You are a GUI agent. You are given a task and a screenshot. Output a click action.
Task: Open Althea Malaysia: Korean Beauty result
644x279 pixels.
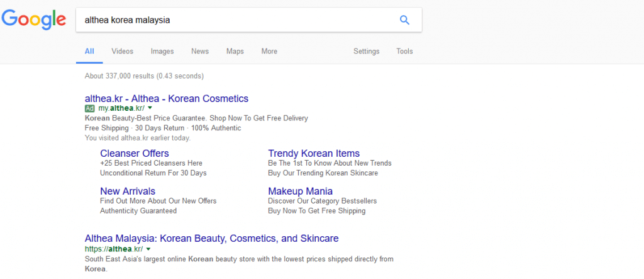[x=211, y=238]
